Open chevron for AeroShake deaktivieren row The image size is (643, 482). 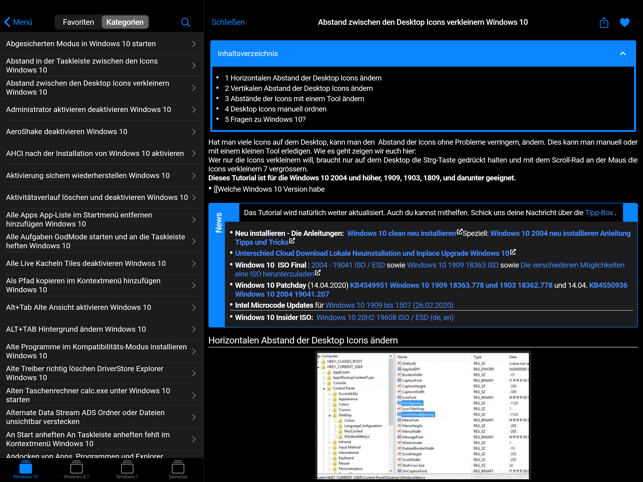(194, 132)
